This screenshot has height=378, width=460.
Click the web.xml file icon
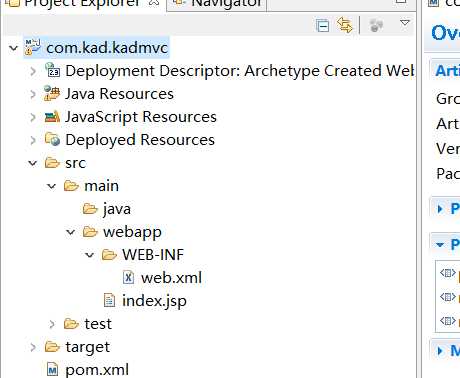pos(128,277)
